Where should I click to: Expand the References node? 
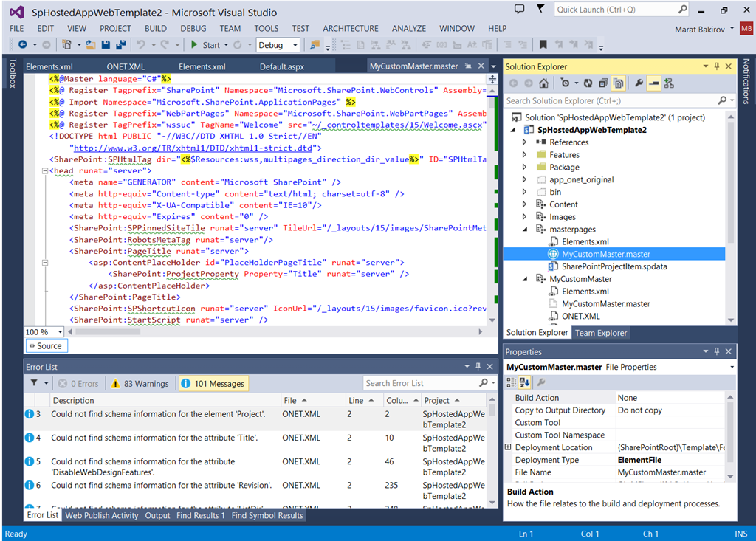(525, 142)
